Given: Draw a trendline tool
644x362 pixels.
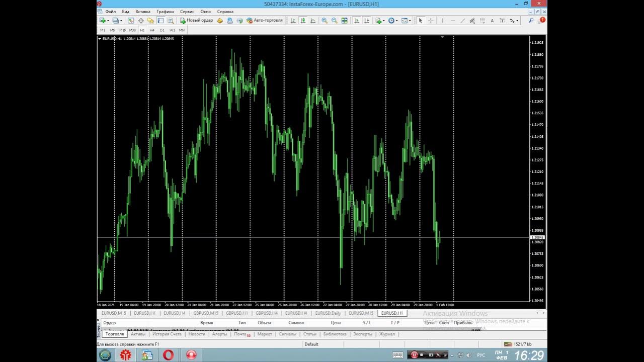Looking at the screenshot, I should point(462,21).
